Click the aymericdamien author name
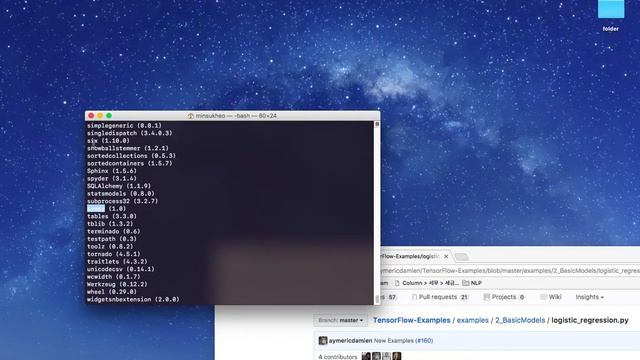Viewport: 640px width, 360px height. tap(350, 340)
